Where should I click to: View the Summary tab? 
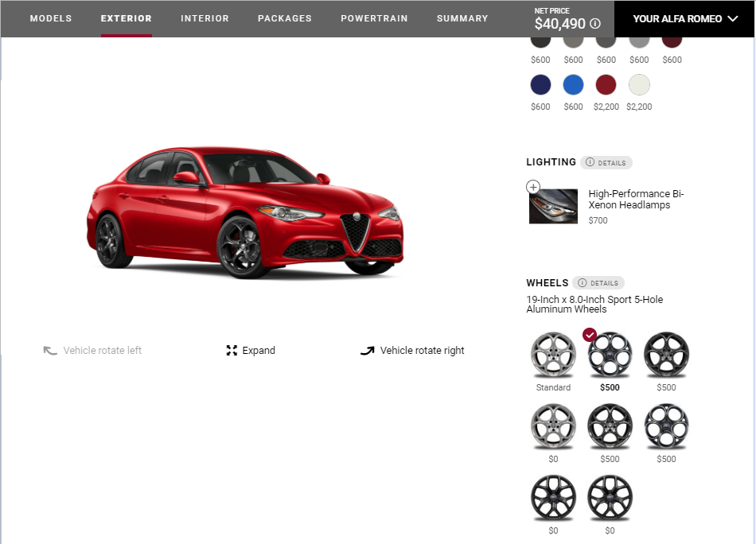462,18
